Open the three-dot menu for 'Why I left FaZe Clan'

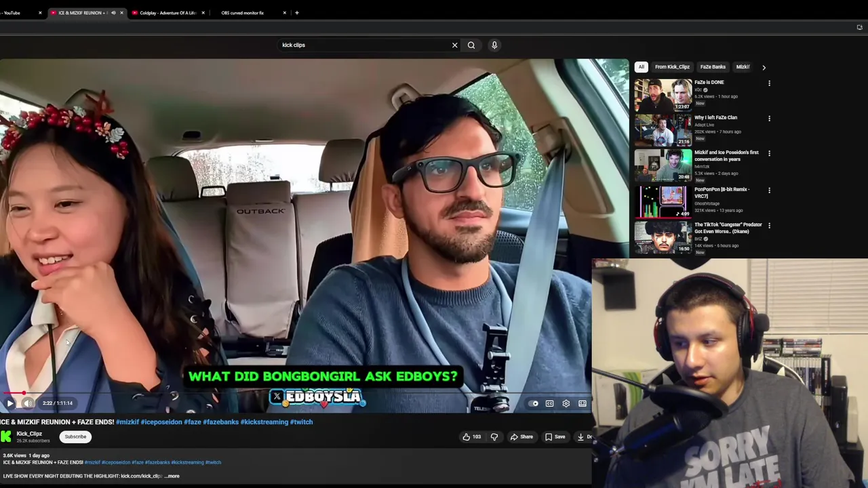tap(769, 119)
